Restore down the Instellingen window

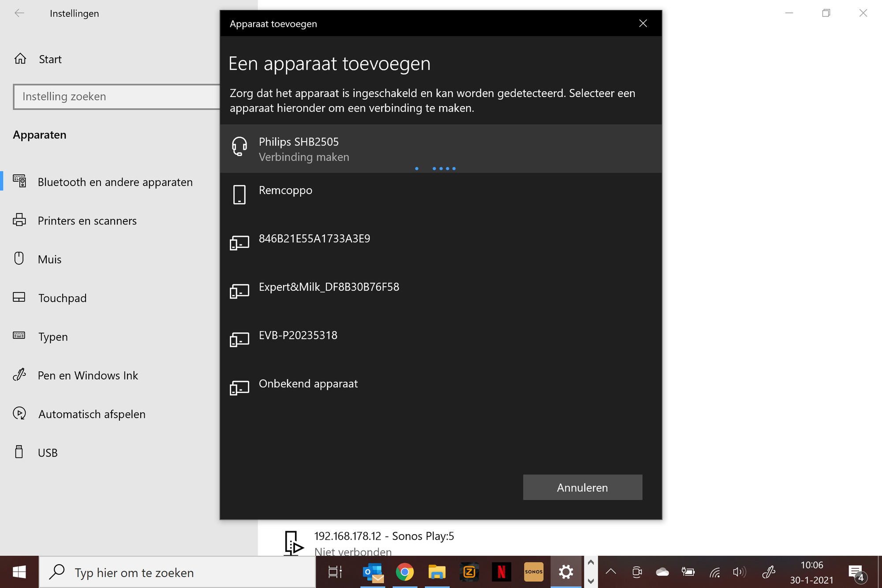826,13
